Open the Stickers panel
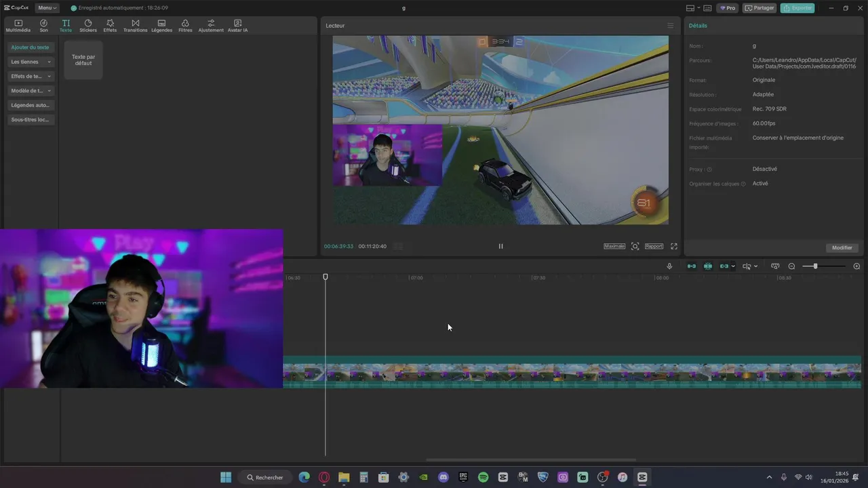 pyautogui.click(x=88, y=26)
